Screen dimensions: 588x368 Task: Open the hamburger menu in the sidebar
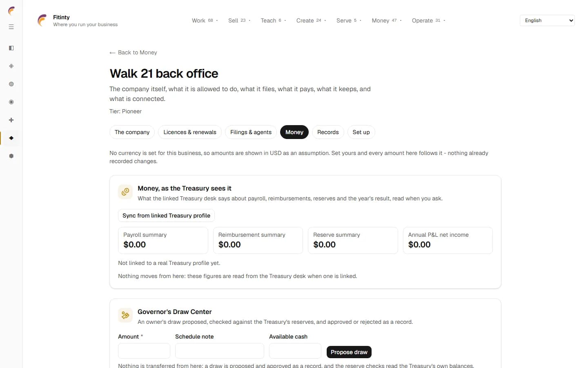pyautogui.click(x=11, y=27)
